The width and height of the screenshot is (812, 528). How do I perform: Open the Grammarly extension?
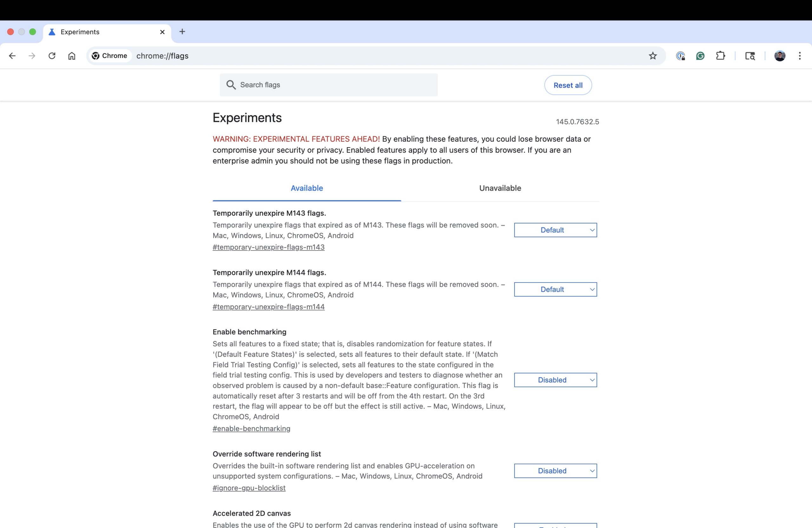click(700, 56)
